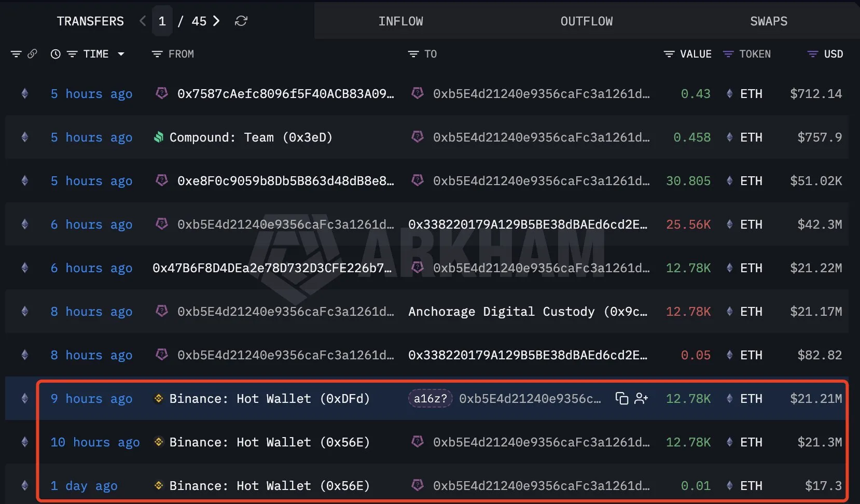This screenshot has width=860, height=504.
Task: Click the value 30.805
Action: [688, 181]
